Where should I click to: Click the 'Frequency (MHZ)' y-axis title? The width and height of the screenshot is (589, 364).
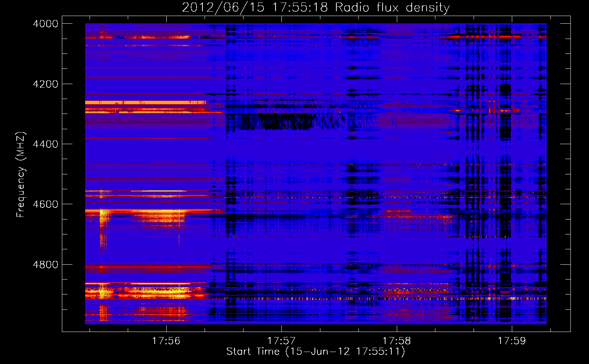click(x=21, y=175)
